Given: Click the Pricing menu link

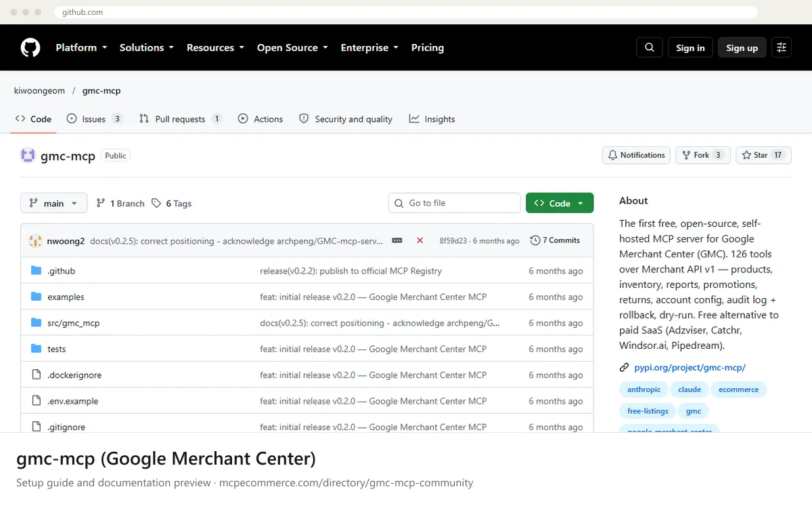Looking at the screenshot, I should [428, 47].
